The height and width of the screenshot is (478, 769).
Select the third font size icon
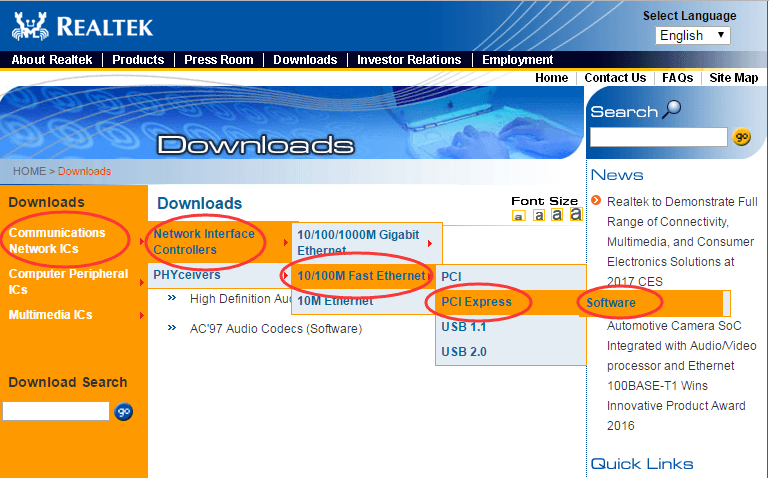click(557, 215)
